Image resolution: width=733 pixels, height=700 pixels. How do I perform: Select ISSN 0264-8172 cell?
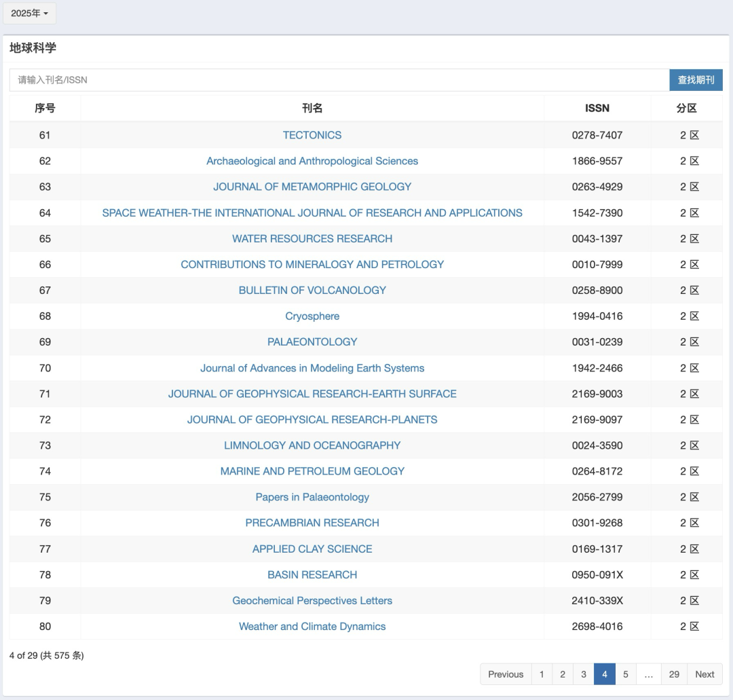pos(597,471)
